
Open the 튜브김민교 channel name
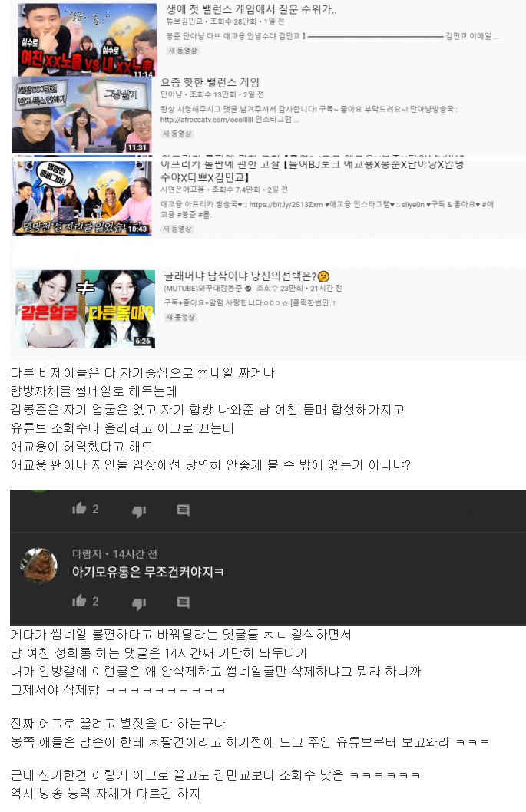[184, 21]
